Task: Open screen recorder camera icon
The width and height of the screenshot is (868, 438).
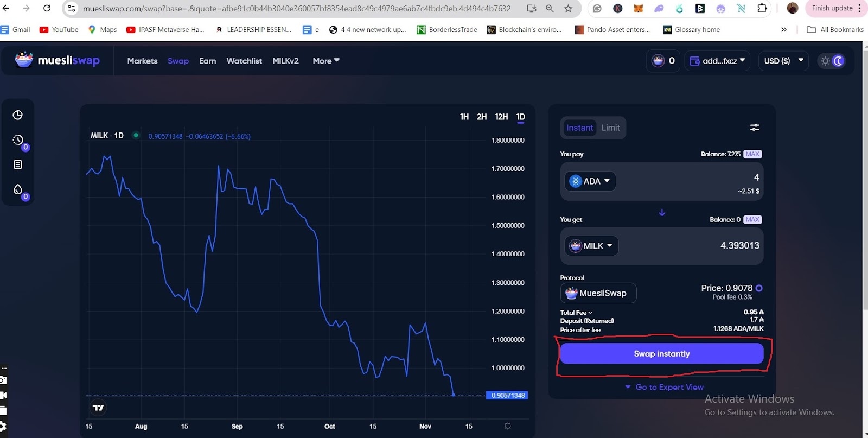Action: coord(3,380)
